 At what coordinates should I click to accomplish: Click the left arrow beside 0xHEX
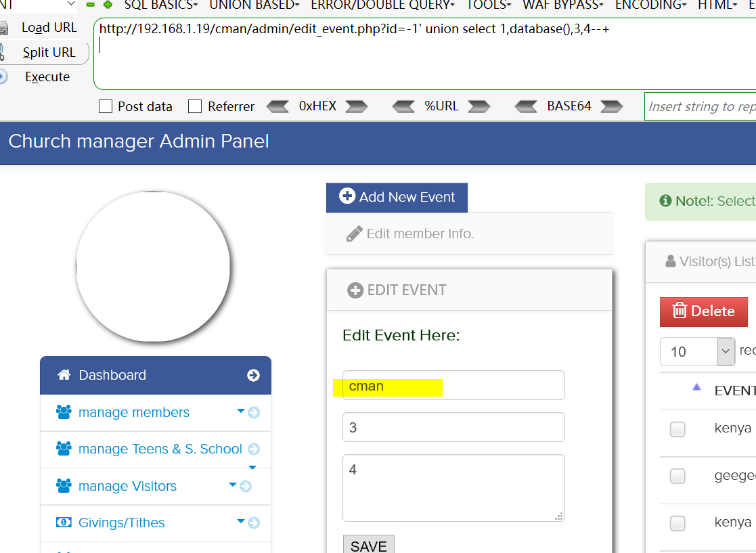click(277, 106)
